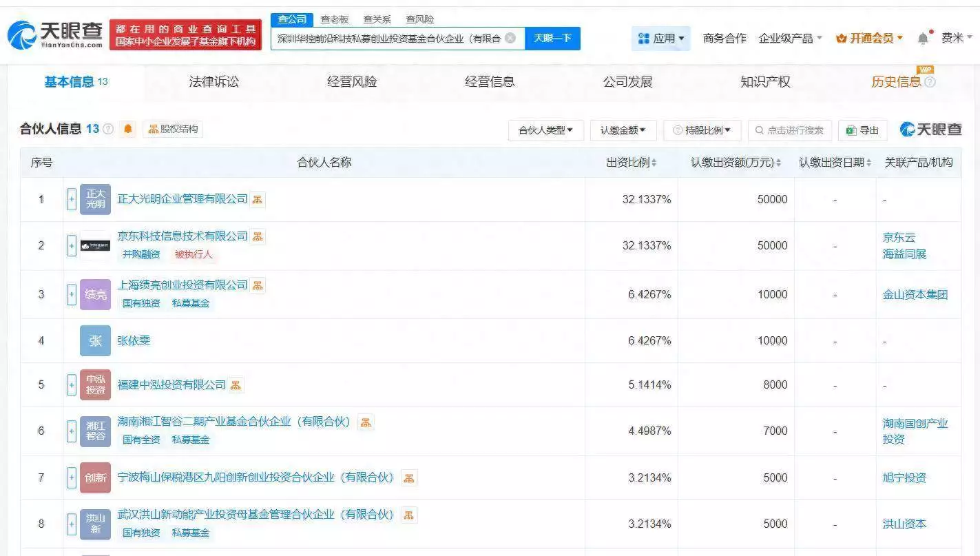Click the 正大光明 company avatar

(95, 199)
